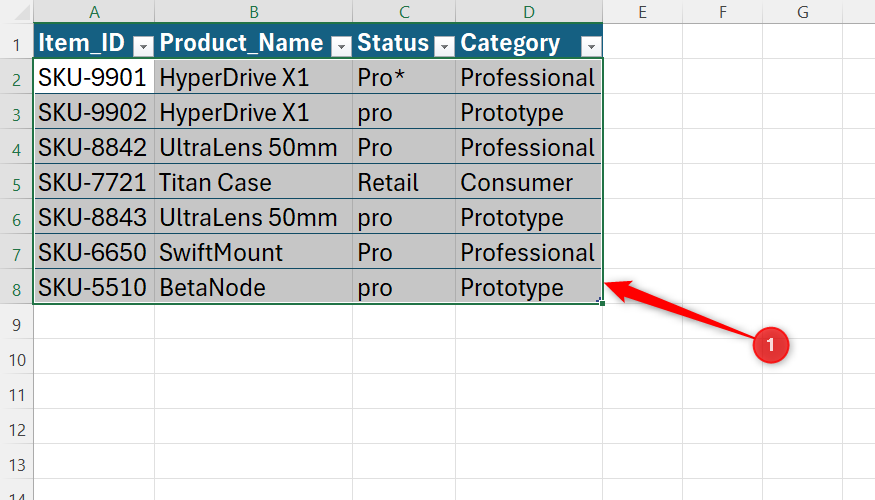Select Pro status cell in row 7

click(x=404, y=252)
